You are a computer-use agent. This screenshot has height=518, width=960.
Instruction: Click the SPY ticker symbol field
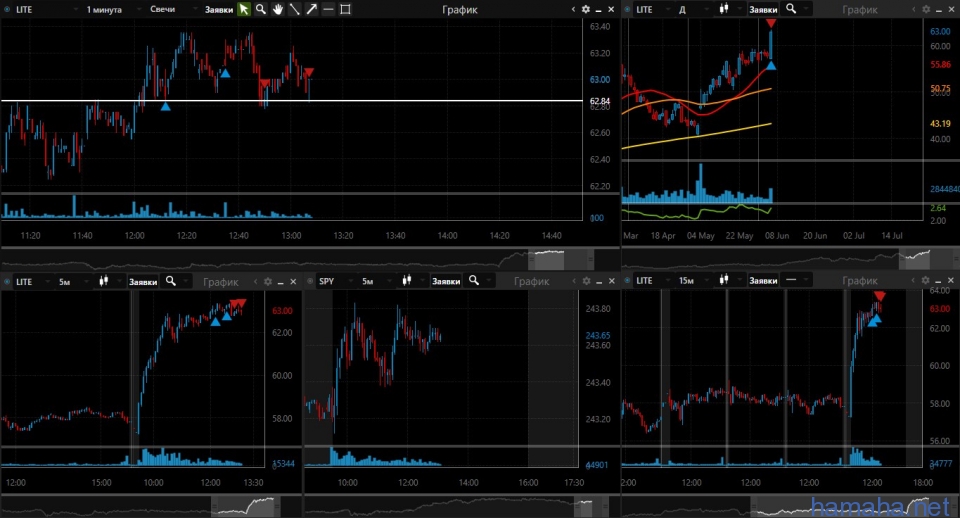tap(329, 282)
